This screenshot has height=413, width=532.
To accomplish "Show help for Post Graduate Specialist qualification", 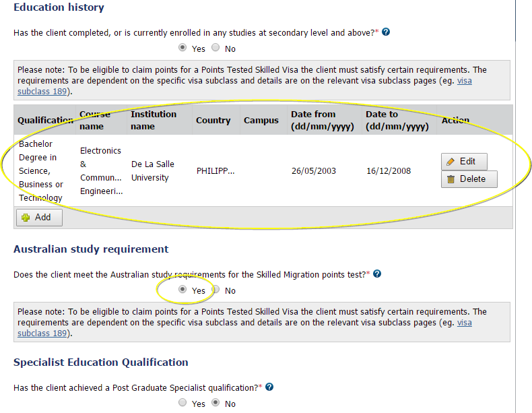I will (269, 387).
